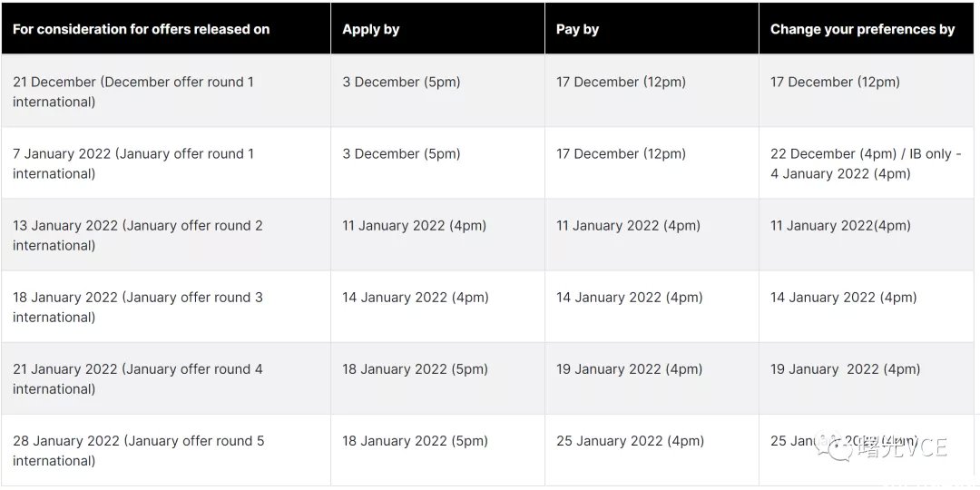Click the '14 January 2022 (4pm)' preferences cell
This screenshot has width=980, height=490.
pos(867,307)
